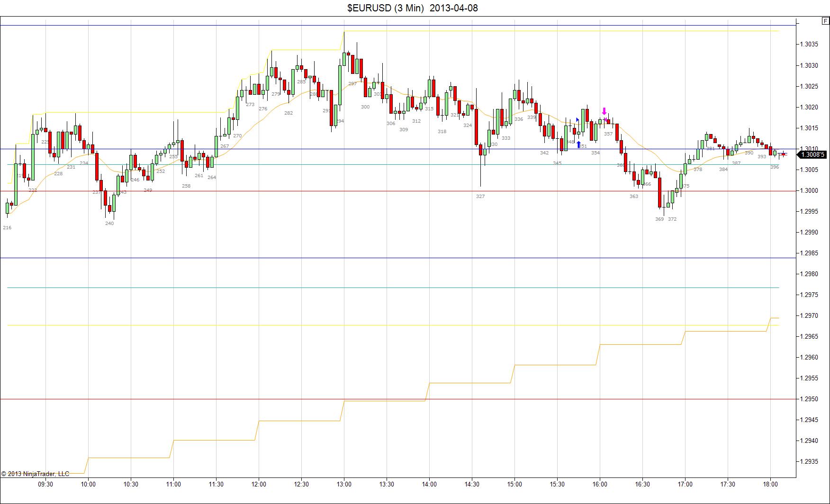This screenshot has width=830, height=504.
Task: Click the 15:30 time axis label
Action: (557, 484)
